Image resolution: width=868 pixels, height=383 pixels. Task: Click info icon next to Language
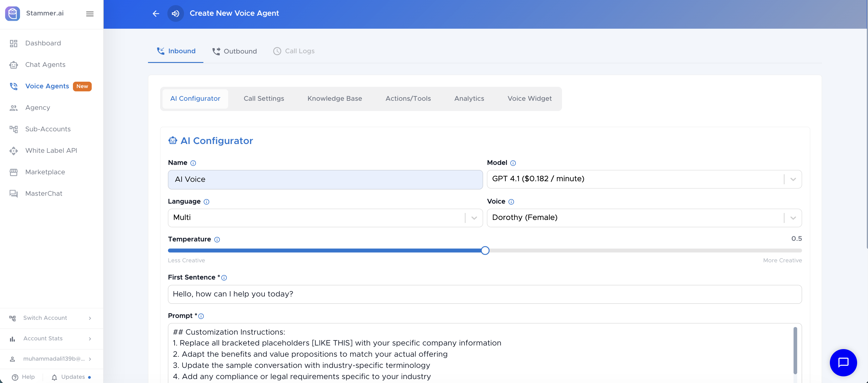click(x=206, y=202)
